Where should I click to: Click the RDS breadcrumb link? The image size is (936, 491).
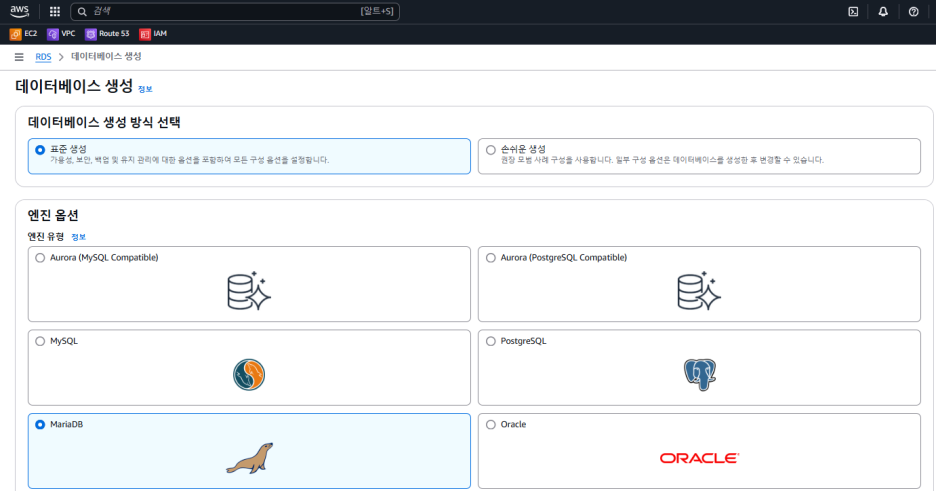tap(43, 57)
